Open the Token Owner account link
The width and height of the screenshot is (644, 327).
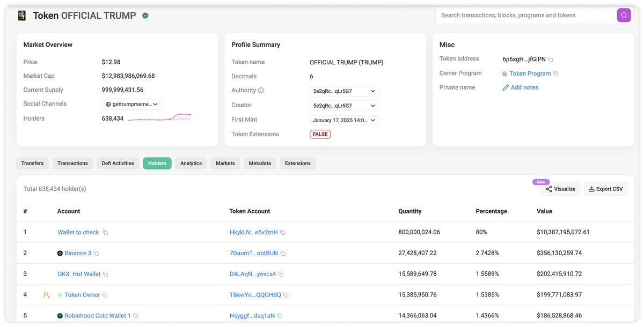[x=82, y=295]
